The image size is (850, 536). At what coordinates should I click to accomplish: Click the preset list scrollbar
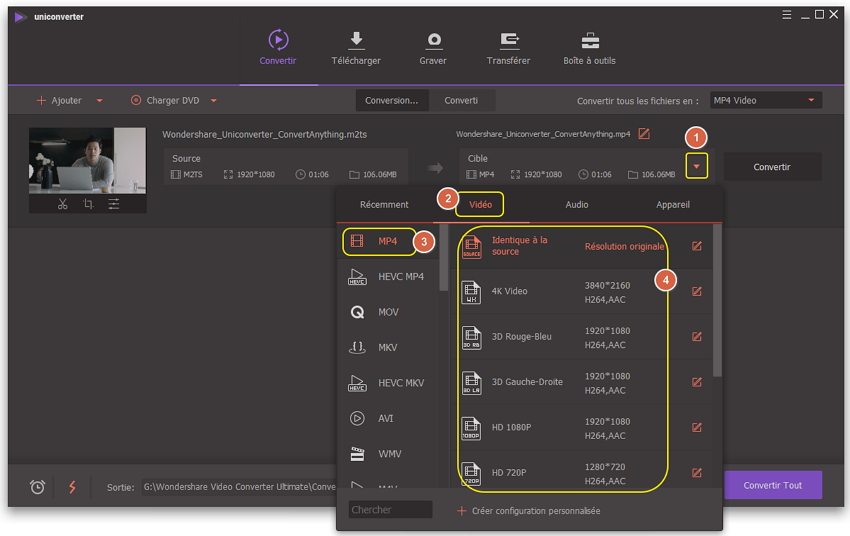click(717, 301)
